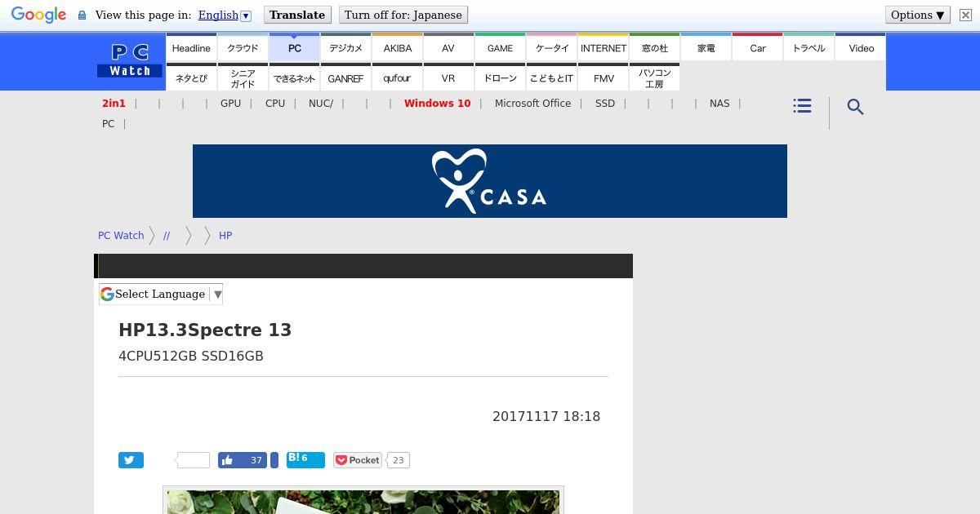
Task: Click the GPU topic link
Action: pyautogui.click(x=230, y=104)
